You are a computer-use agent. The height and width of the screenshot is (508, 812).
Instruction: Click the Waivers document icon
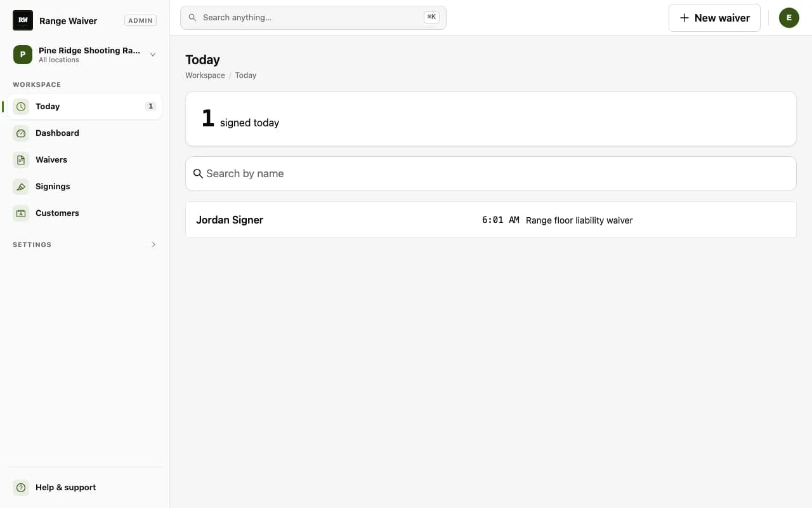coord(21,160)
